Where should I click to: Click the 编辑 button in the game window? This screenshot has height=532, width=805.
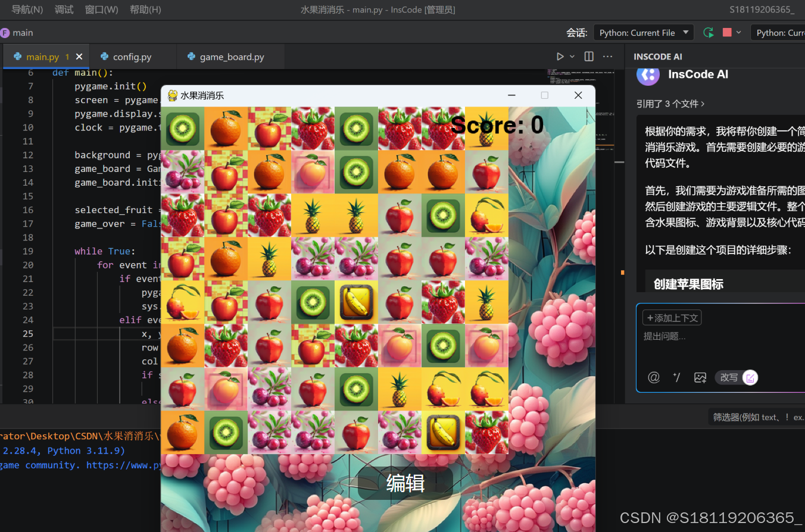coord(405,483)
